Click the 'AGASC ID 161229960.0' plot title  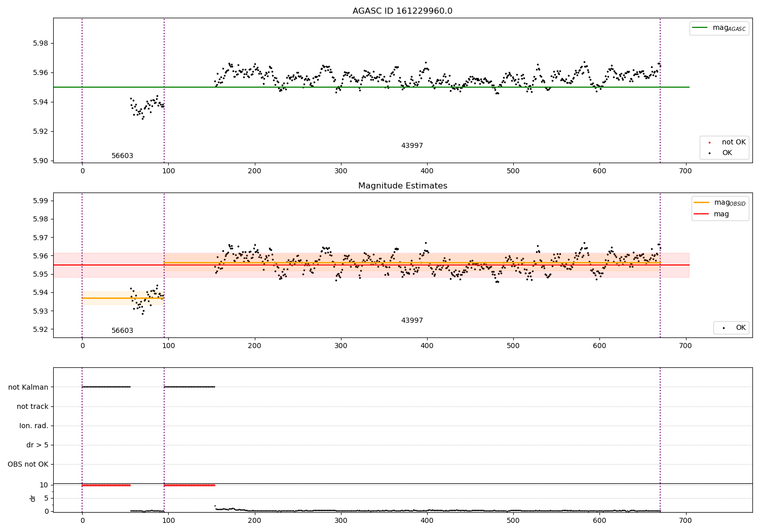[402, 11]
